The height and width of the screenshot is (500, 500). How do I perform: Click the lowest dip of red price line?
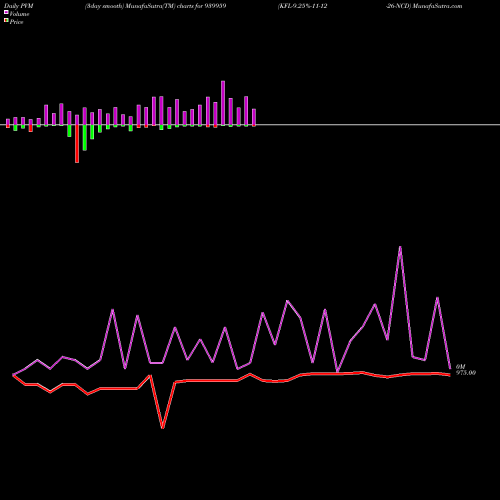pyautogui.click(x=163, y=427)
